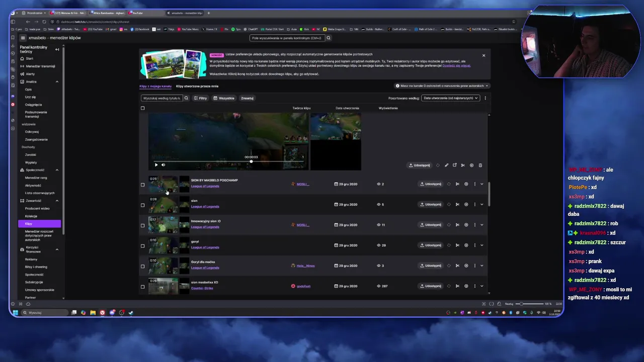Expand copyright warnings notice dropdown
This screenshot has height=362, width=644.
point(441,86)
